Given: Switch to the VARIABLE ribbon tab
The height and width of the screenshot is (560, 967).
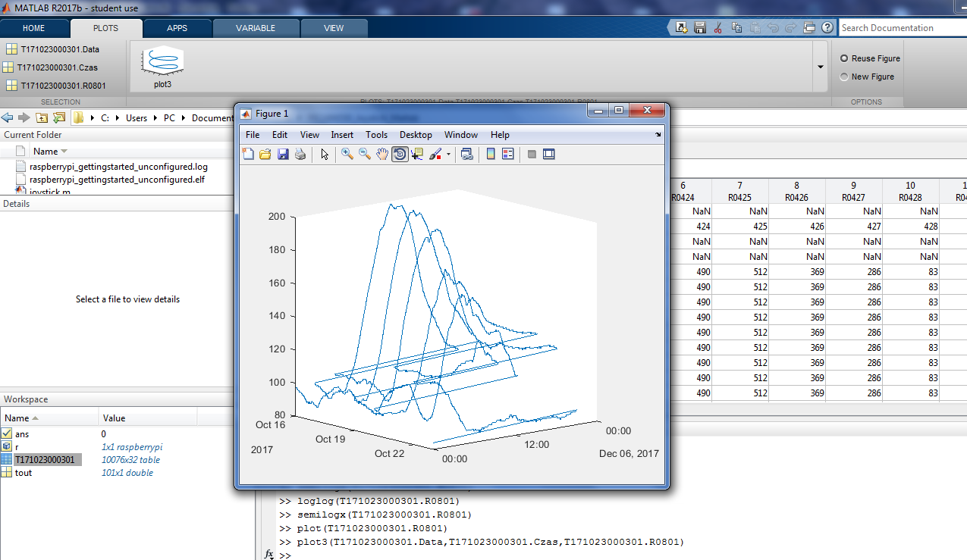Looking at the screenshot, I should [256, 28].
